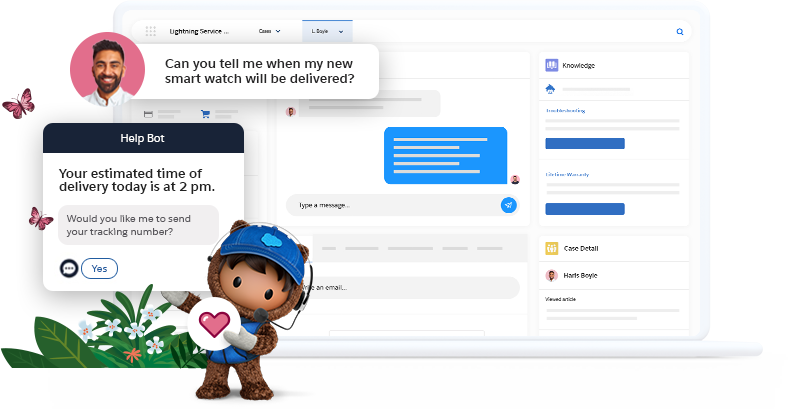This screenshot has width=788, height=409.
Task: Click Haris Boyle avatar in Case Detail
Action: coord(551,275)
